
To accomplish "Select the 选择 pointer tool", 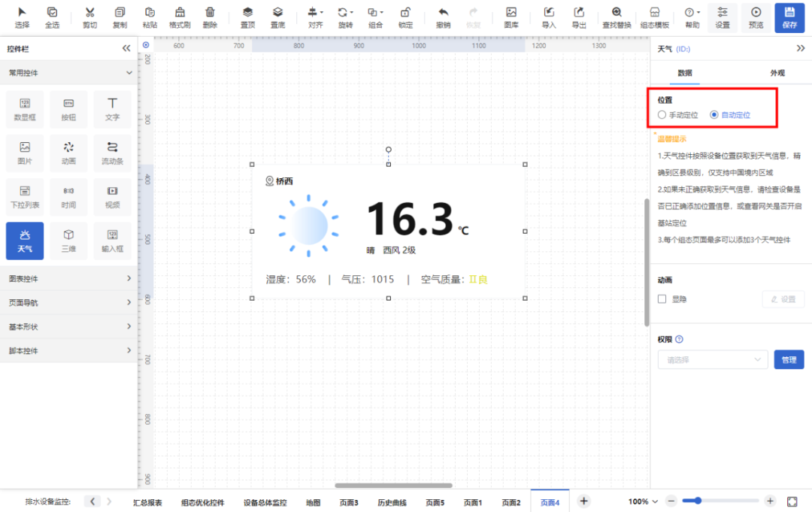I will coord(22,17).
